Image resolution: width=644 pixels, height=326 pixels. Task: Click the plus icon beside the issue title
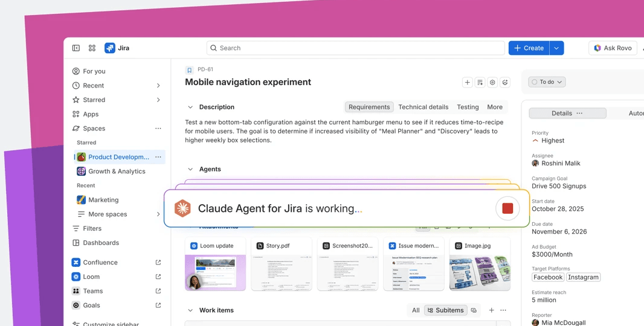[x=467, y=83]
